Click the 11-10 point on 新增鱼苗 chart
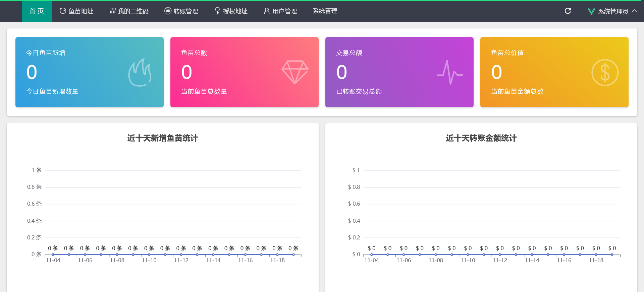The width and height of the screenshot is (644, 292). pyautogui.click(x=149, y=254)
